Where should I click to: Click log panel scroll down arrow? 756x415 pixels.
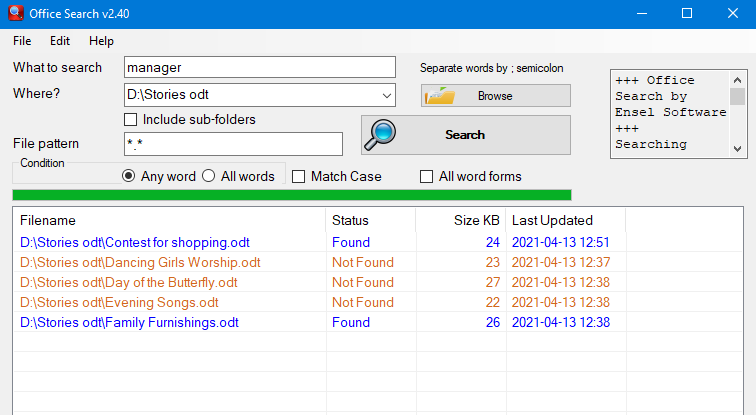(x=737, y=149)
